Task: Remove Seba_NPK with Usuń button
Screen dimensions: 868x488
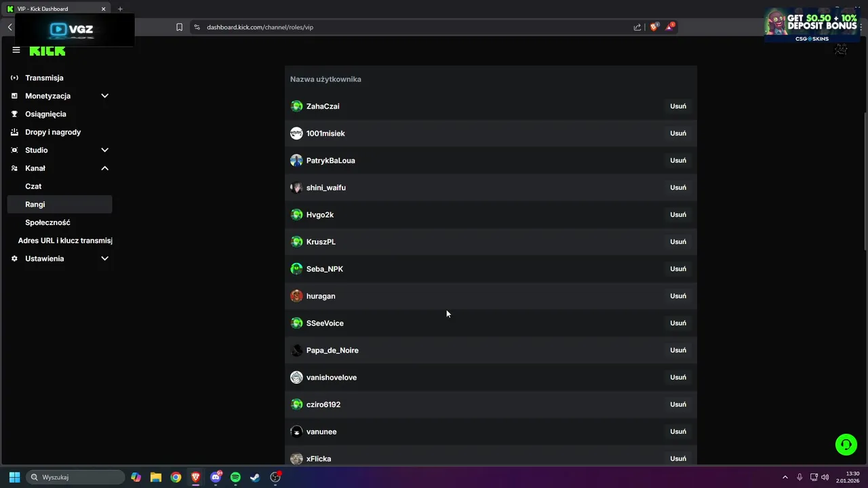Action: click(678, 269)
